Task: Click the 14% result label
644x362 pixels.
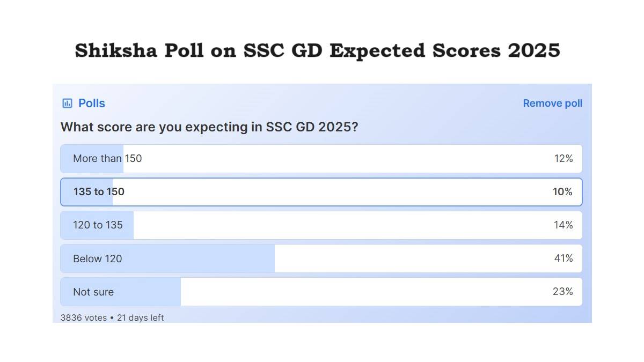Action: tap(565, 225)
